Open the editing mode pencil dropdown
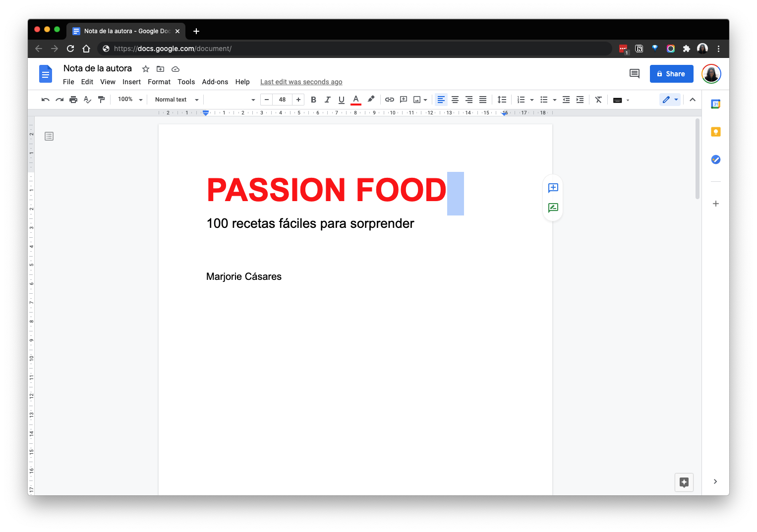 tap(670, 100)
